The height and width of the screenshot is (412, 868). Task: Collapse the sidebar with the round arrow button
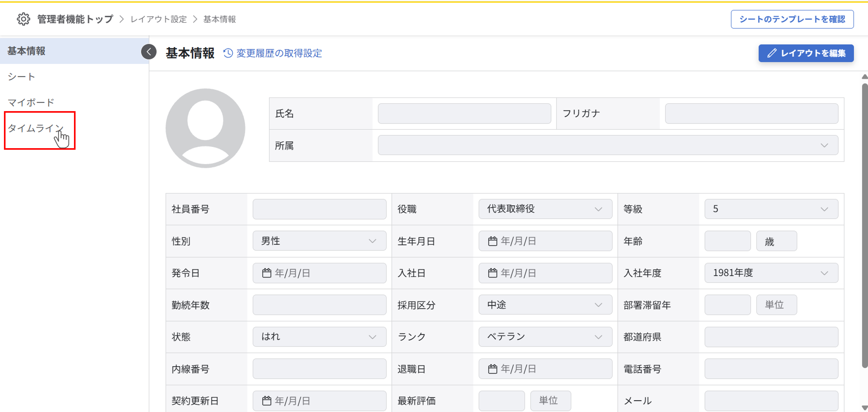point(149,52)
